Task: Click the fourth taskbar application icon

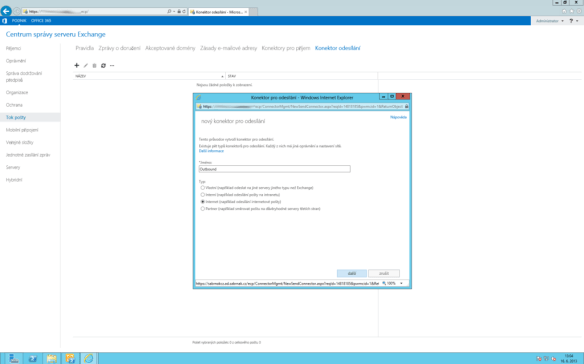Action: pyautogui.click(x=70, y=358)
